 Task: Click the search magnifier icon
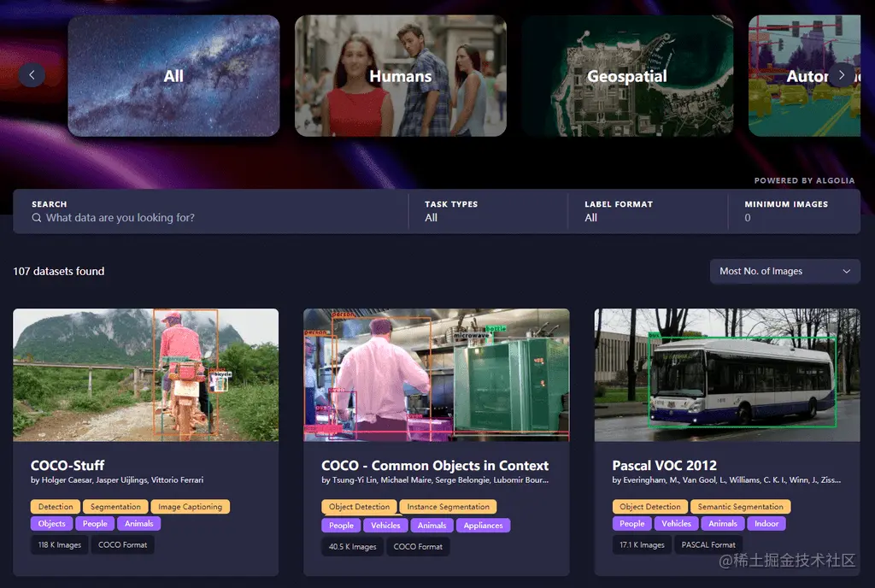(36, 218)
